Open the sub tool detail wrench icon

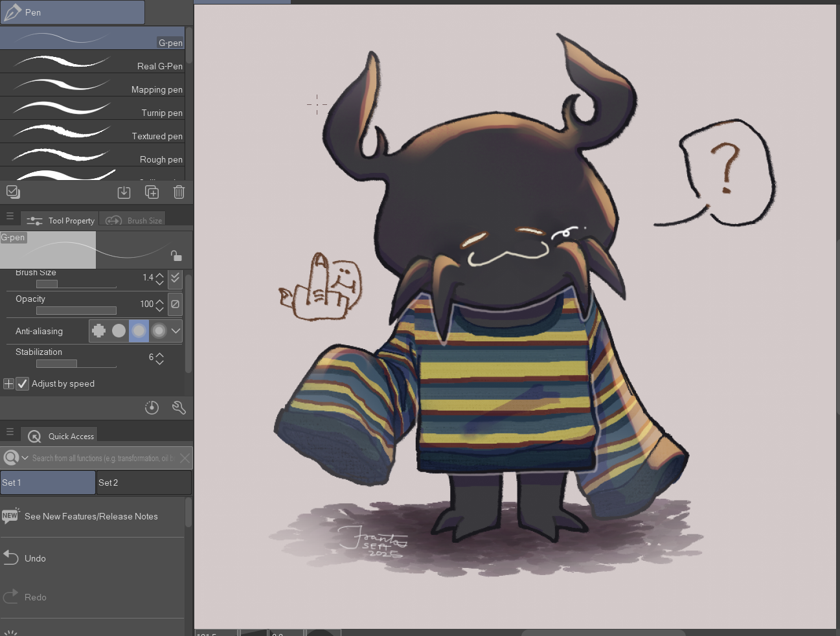[179, 407]
